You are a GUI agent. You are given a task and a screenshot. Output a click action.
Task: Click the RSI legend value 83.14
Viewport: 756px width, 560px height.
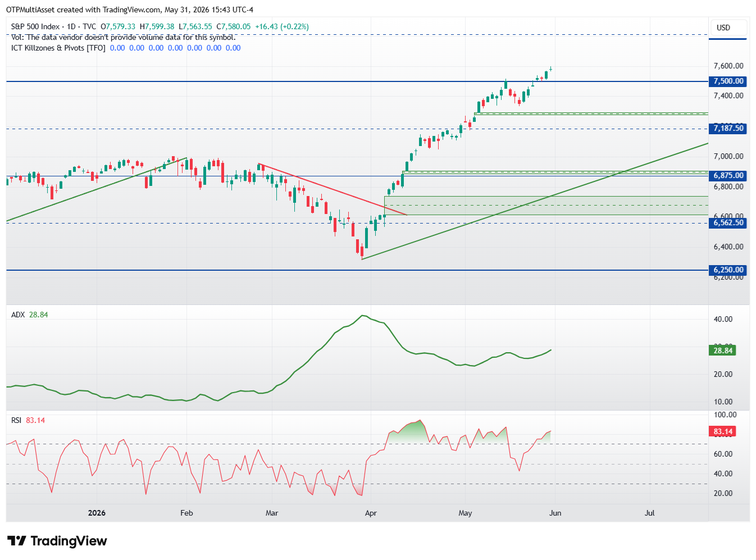[x=35, y=420]
